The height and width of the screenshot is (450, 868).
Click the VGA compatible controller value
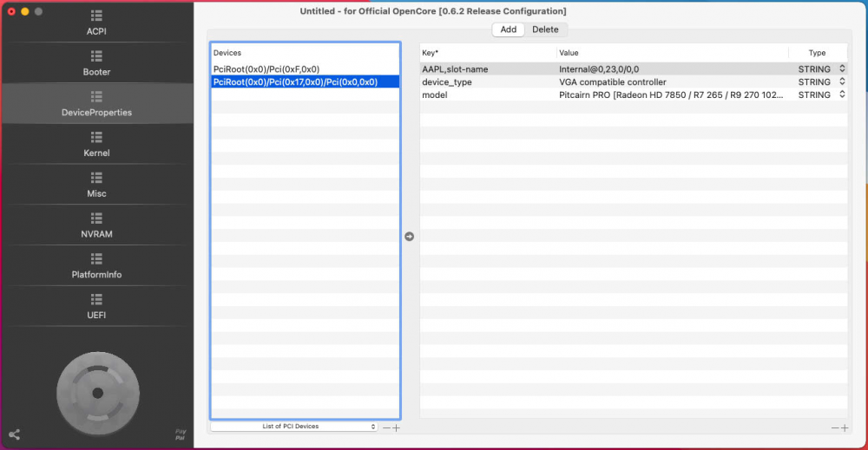612,82
